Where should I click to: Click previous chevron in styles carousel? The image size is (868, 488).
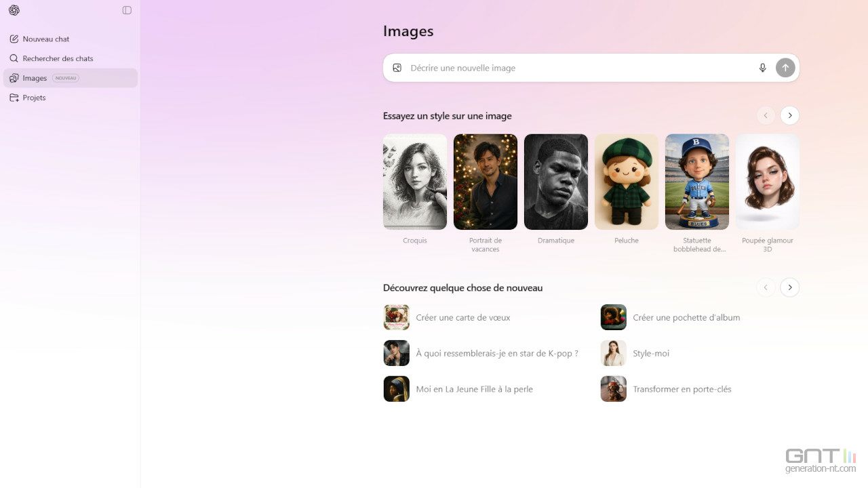tap(766, 115)
